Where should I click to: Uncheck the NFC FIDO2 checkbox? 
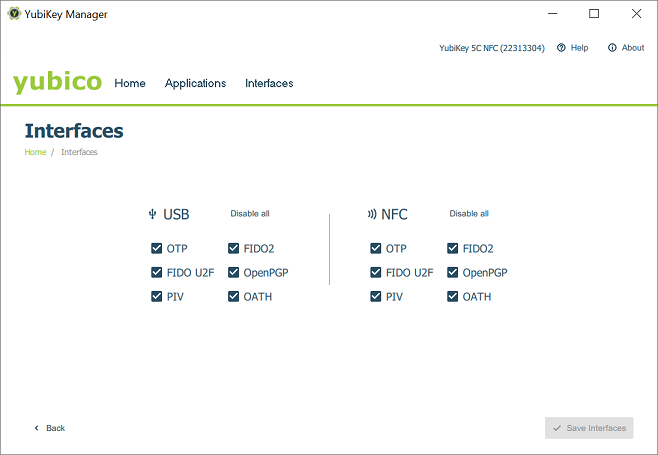click(x=452, y=248)
